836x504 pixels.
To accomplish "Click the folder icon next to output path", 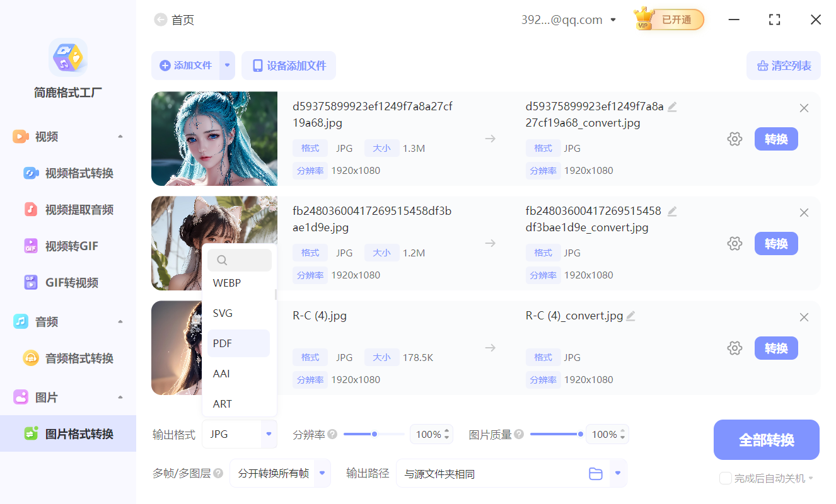I will tap(596, 473).
